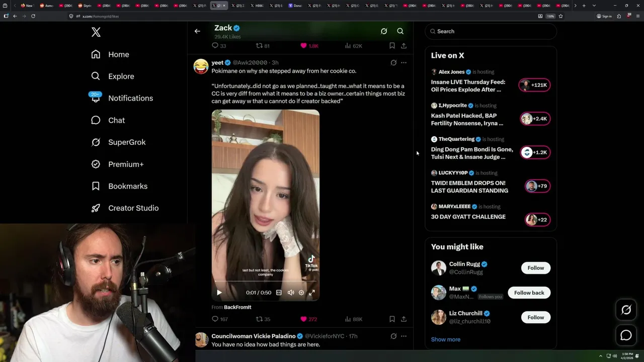644x362 pixels.
Task: Open BackFromIt source link
Action: click(237, 307)
